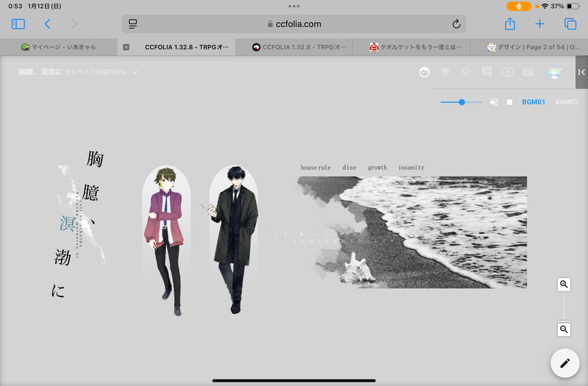Reload the ccfolia.com page
Screen dimensions: 588x386
pyautogui.click(x=456, y=24)
